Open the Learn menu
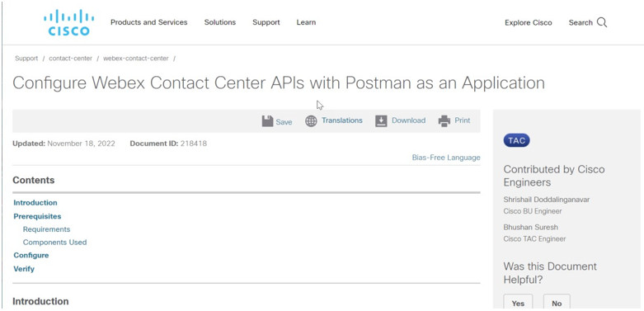 pyautogui.click(x=306, y=22)
